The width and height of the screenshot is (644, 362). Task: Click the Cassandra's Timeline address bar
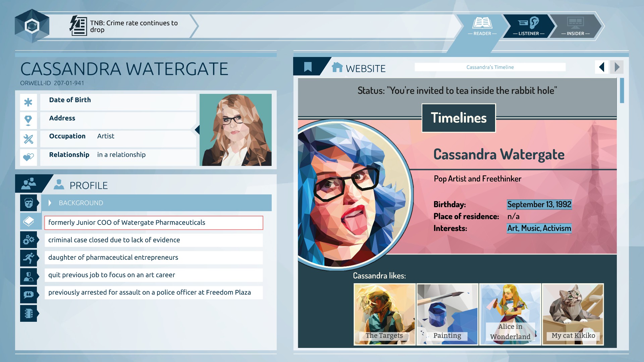490,67
